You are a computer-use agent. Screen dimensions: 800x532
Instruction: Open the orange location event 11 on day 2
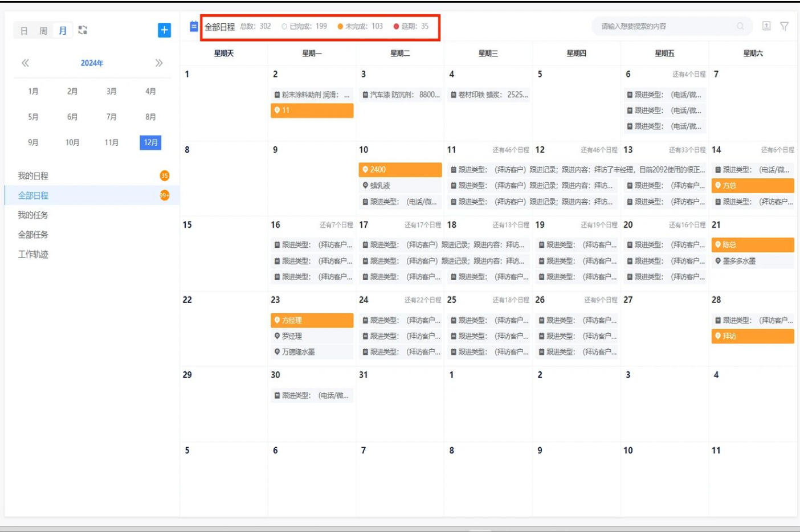click(x=312, y=111)
